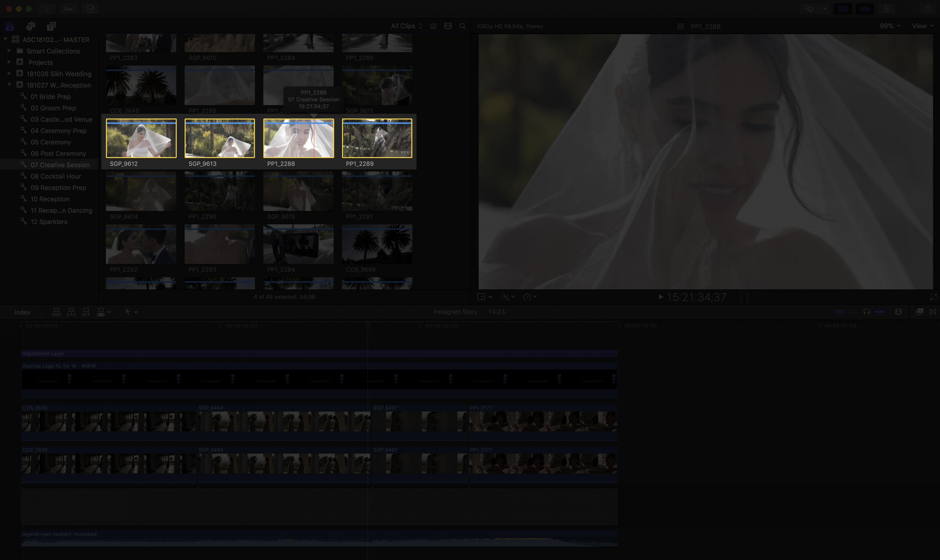Open the timeline Index button
The width and height of the screenshot is (940, 560).
click(x=22, y=312)
